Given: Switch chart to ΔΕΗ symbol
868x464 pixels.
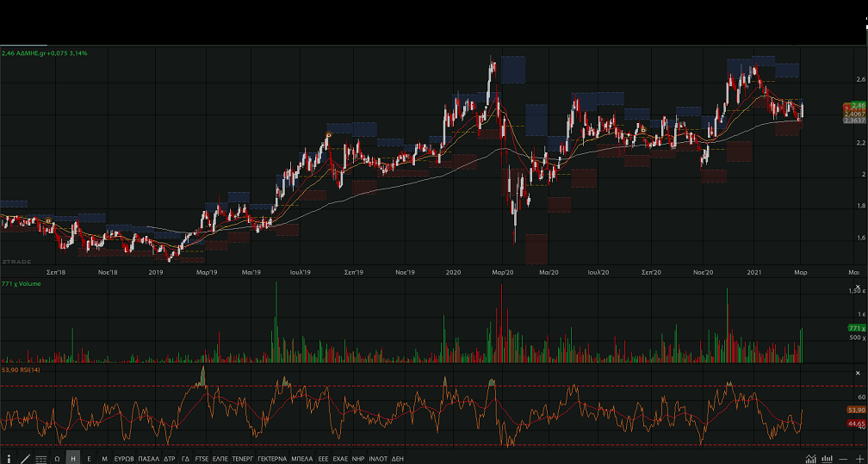Looking at the screenshot, I should coord(398,459).
